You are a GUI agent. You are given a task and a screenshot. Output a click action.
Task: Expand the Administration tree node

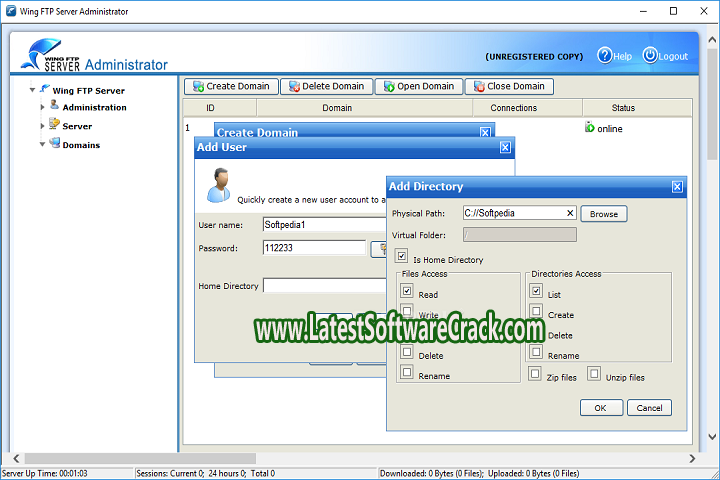43,107
